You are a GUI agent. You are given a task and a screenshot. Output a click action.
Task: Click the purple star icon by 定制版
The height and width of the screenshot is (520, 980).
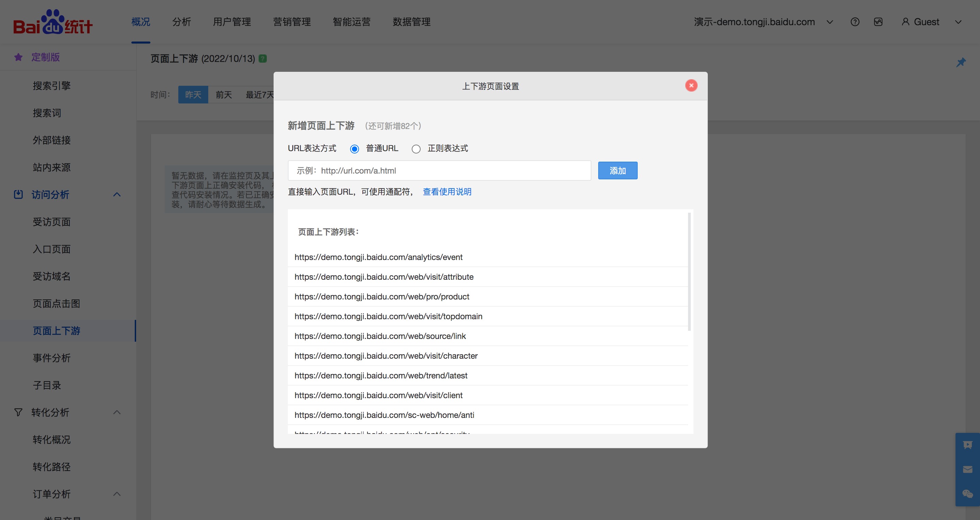(18, 58)
